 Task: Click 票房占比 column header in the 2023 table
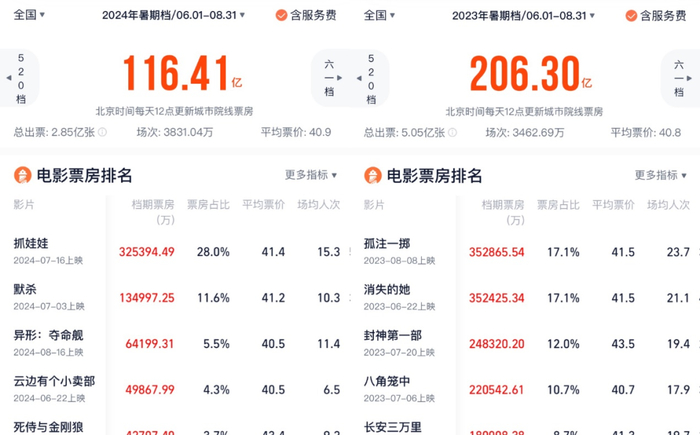[558, 205]
